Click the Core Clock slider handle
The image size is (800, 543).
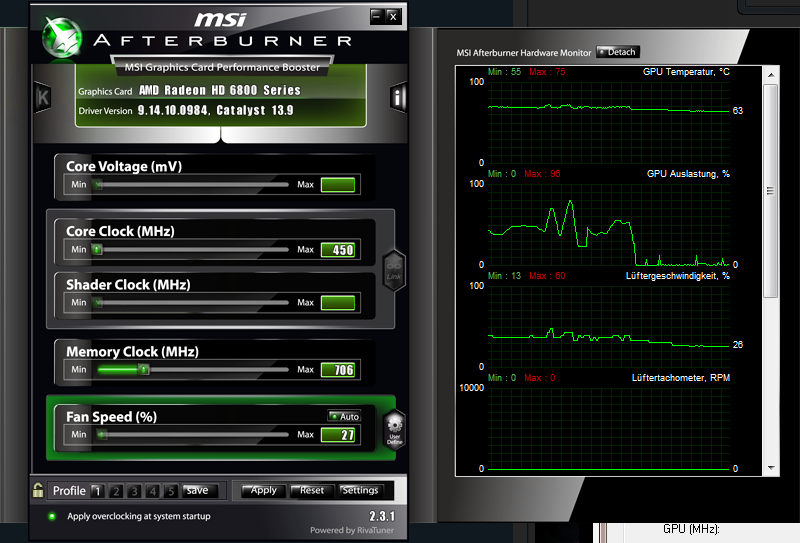point(97,250)
